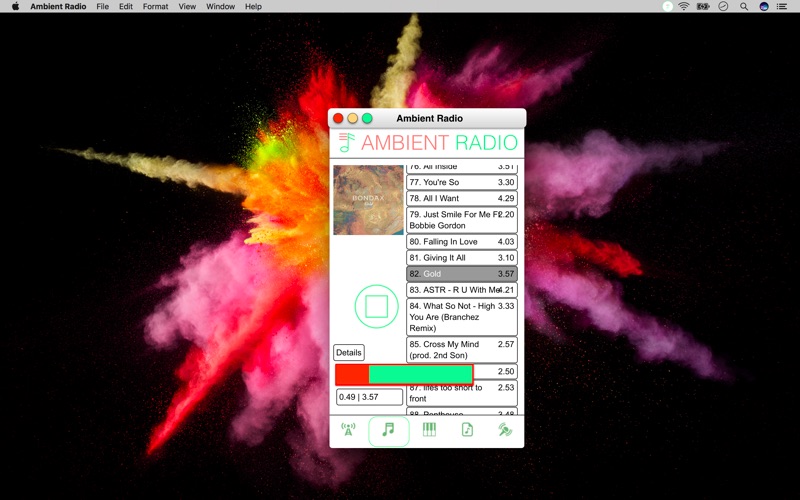
Task: Open the Window menu
Action: [220, 7]
